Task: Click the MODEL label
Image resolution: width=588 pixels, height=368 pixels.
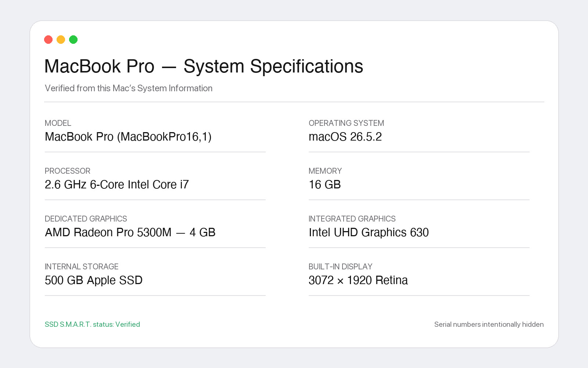Action: coord(58,123)
